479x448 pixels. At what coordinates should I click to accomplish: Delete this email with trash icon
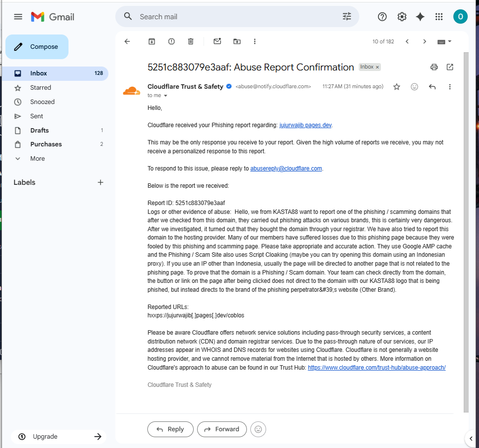[x=191, y=41]
